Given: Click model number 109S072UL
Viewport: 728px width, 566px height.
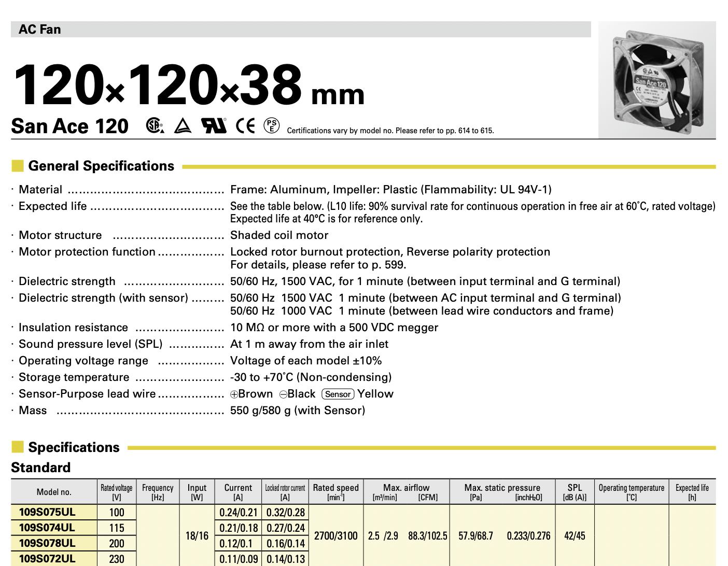Looking at the screenshot, I should point(47,559).
